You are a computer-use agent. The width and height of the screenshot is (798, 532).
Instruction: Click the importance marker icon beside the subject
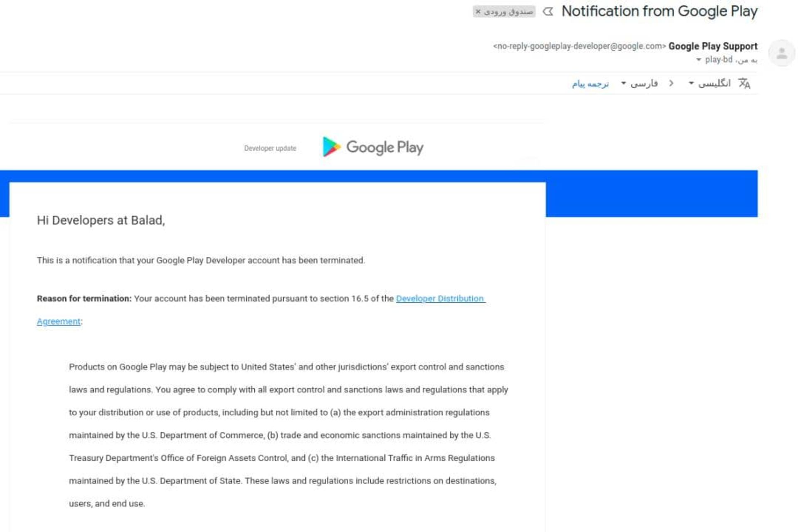click(548, 12)
